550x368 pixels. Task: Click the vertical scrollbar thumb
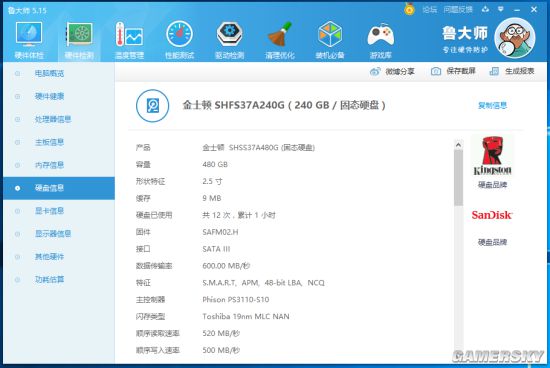(458, 178)
